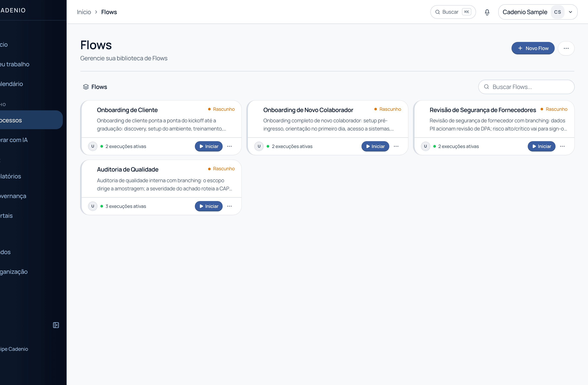Click the U avatar on Onboarding de Novo Colaborador card

click(259, 146)
